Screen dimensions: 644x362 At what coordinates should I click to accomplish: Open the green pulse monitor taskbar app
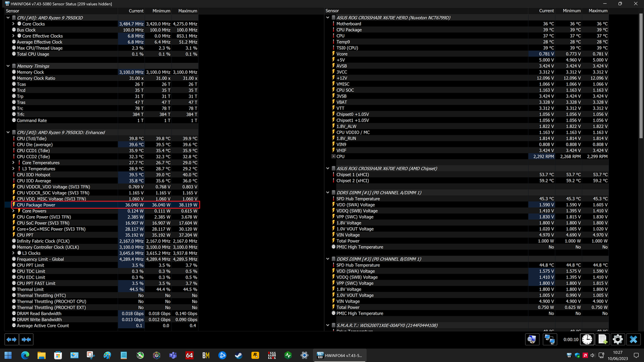tap(288, 355)
